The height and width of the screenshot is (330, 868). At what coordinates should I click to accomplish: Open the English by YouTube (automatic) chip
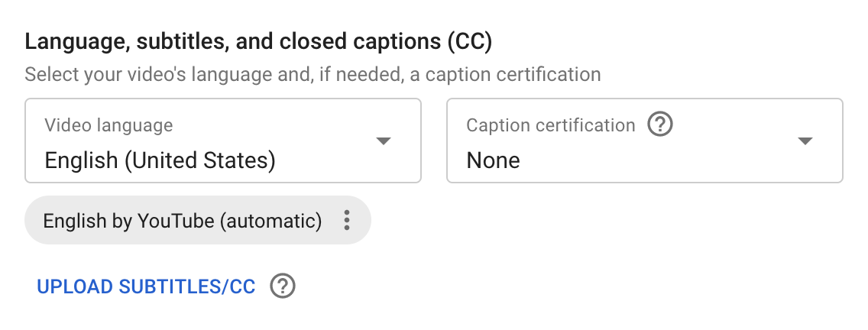pyautogui.click(x=198, y=220)
